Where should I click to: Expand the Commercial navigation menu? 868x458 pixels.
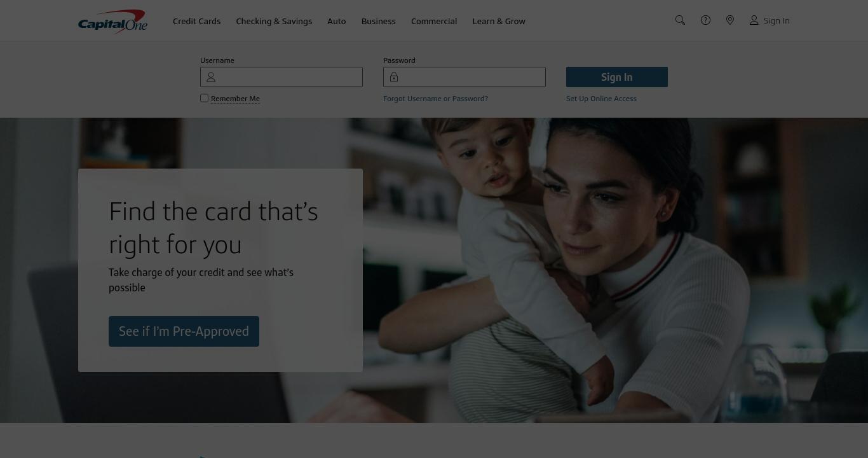434,21
